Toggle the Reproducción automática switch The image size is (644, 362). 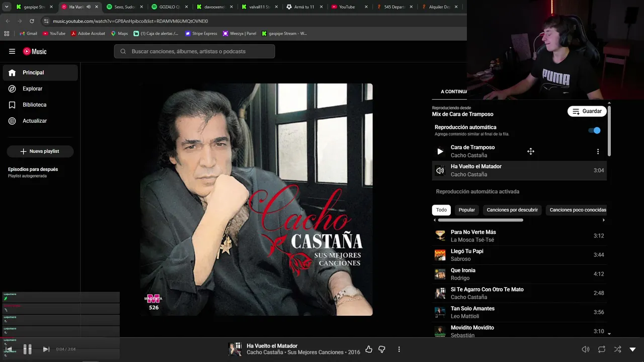pos(594,131)
